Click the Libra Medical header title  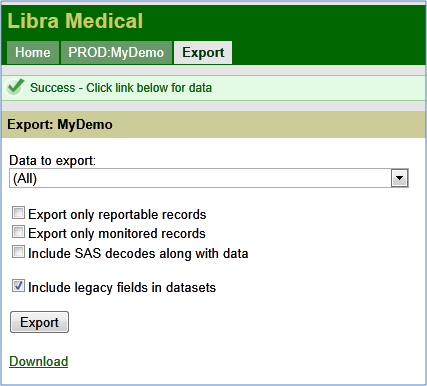[75, 21]
